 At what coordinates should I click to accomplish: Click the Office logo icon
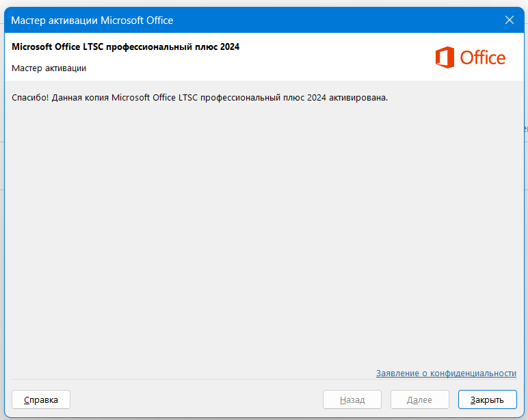470,57
